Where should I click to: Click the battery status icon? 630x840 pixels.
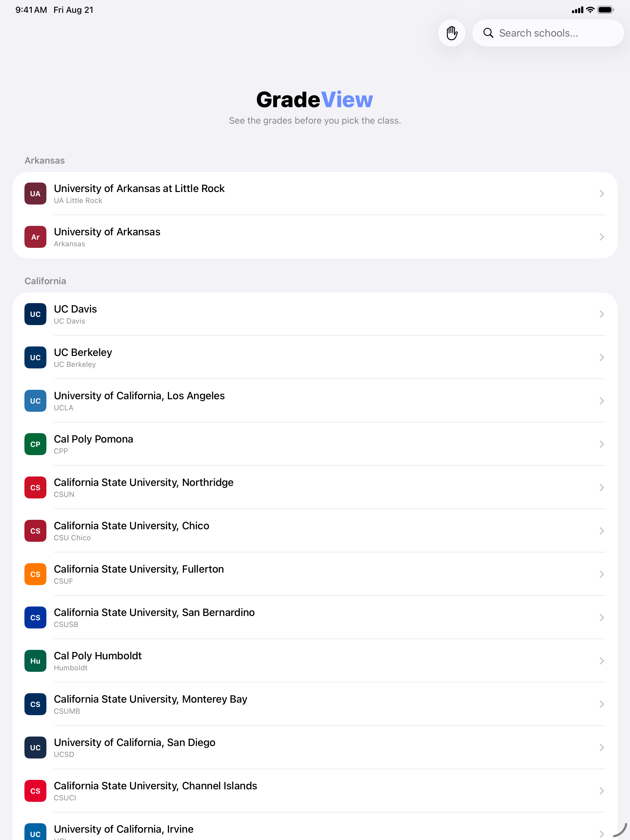click(606, 10)
